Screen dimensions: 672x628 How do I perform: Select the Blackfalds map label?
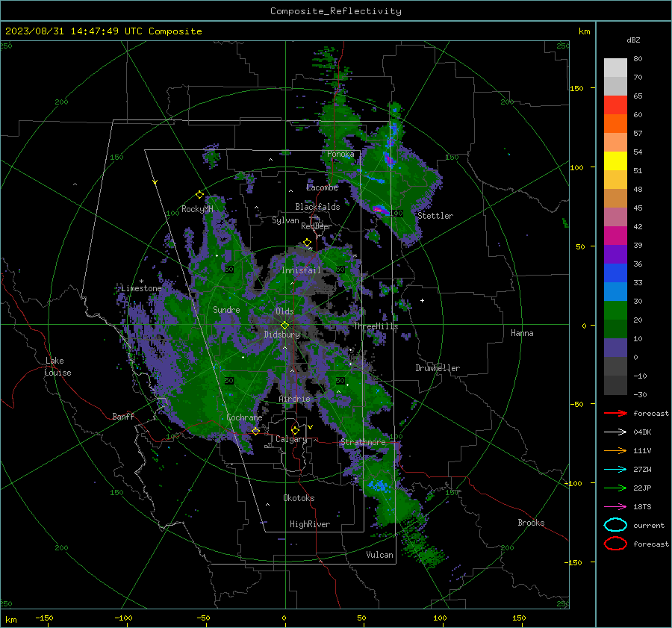(317, 207)
